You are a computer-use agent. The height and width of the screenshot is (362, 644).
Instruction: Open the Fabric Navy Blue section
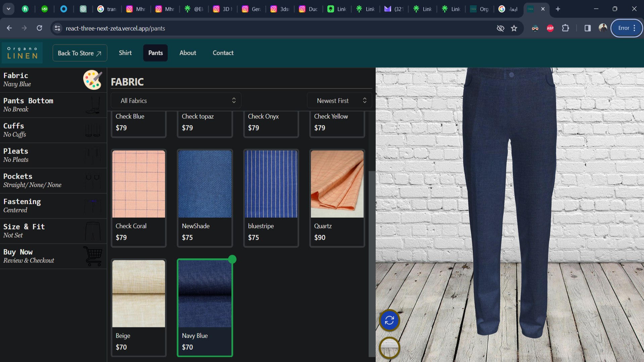tap(53, 80)
